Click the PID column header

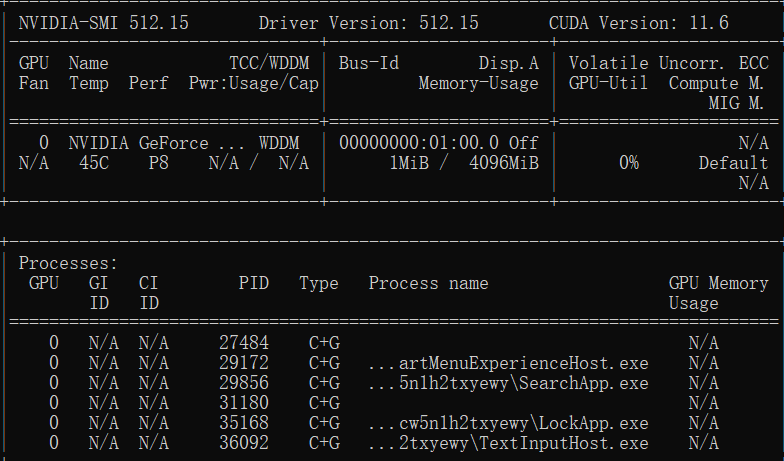254,283
